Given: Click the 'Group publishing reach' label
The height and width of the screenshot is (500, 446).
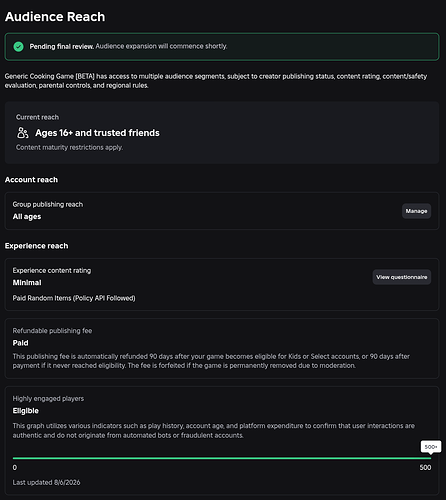Looking at the screenshot, I should 48,204.
